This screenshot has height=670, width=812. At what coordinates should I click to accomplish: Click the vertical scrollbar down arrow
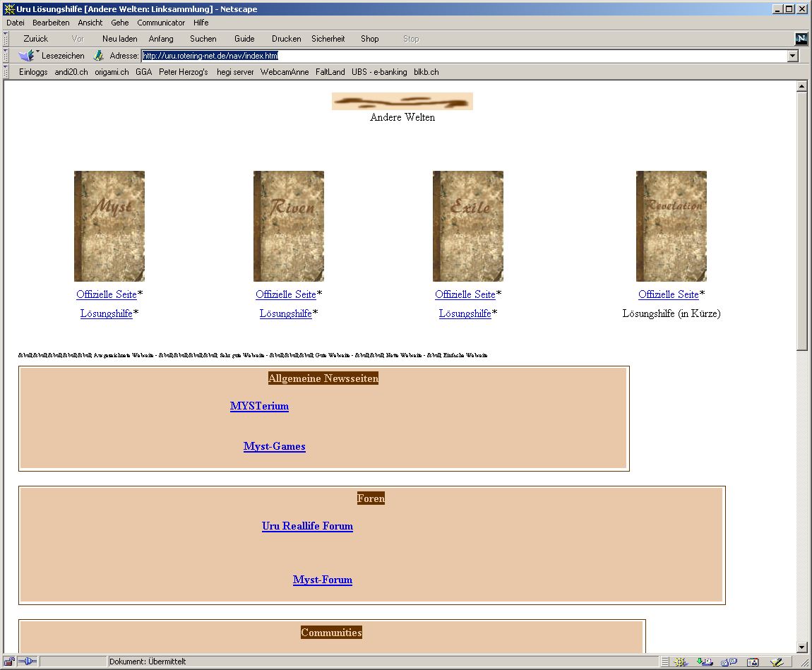(801, 647)
